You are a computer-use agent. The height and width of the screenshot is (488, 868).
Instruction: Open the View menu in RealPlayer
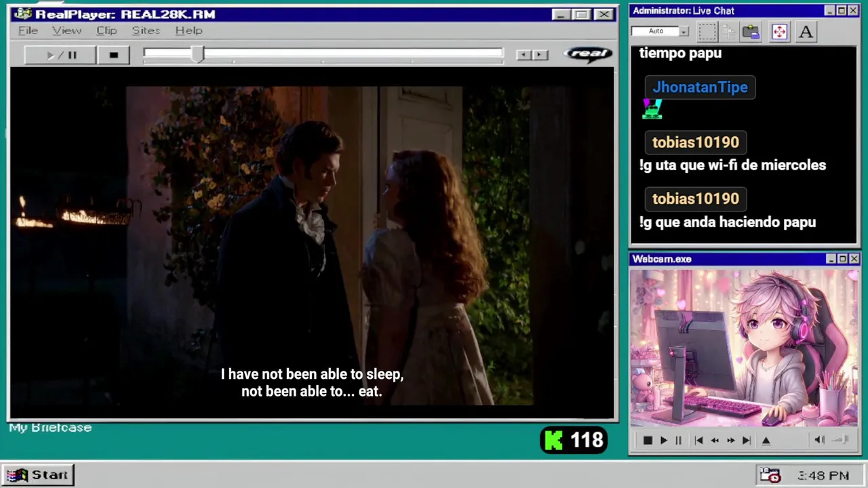(66, 30)
